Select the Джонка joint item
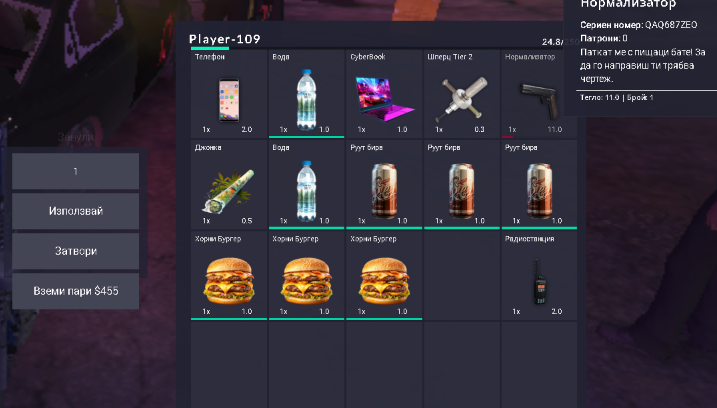717x408 pixels. pyautogui.click(x=229, y=185)
